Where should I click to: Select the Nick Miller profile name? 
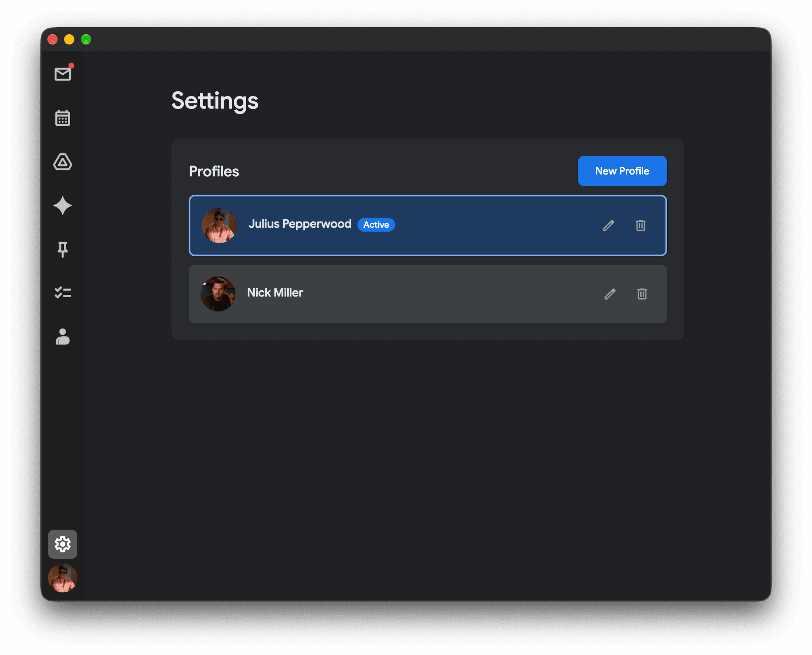275,293
